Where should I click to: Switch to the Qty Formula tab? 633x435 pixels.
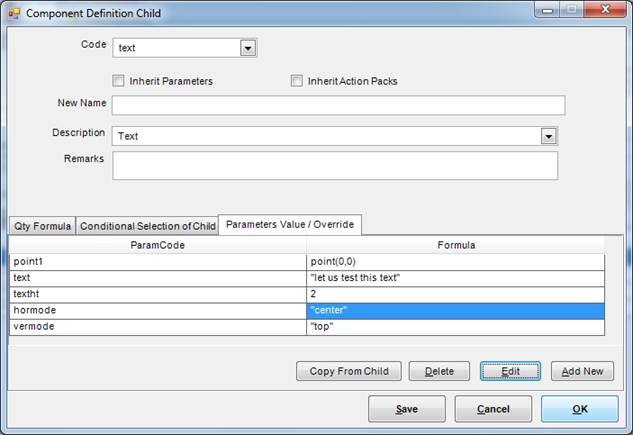(x=42, y=226)
